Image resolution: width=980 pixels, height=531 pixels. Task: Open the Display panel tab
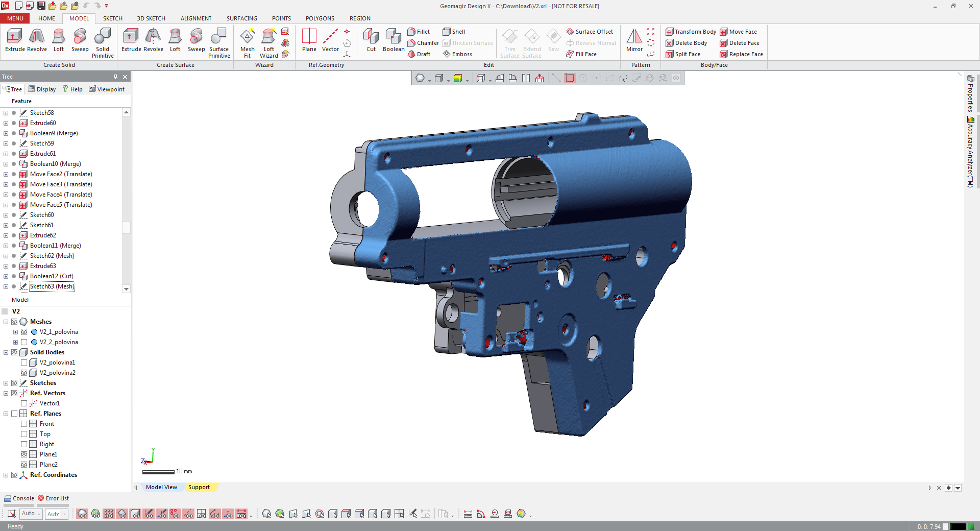[42, 89]
